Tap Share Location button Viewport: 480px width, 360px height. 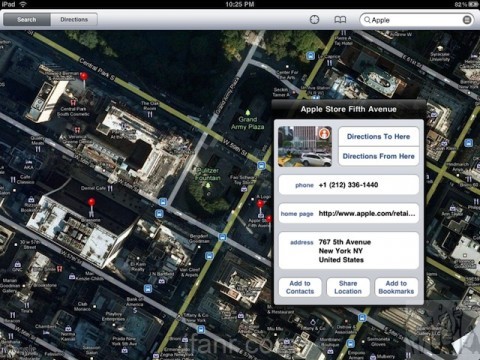click(x=348, y=287)
